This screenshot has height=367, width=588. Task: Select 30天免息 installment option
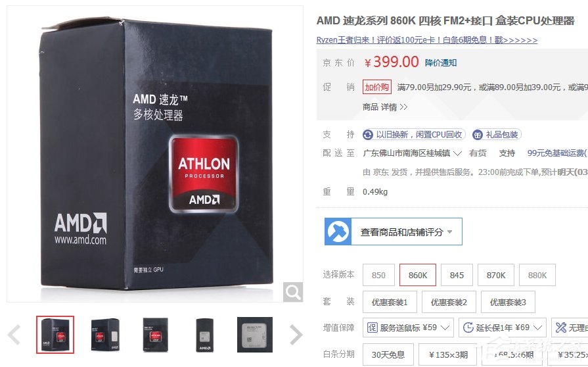388,355
